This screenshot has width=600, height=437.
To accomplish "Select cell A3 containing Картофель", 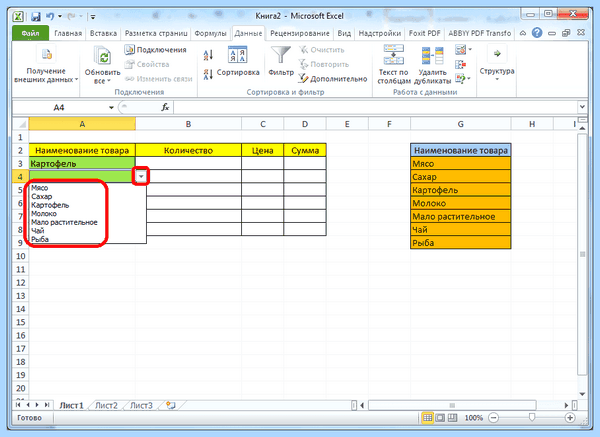I will point(82,163).
